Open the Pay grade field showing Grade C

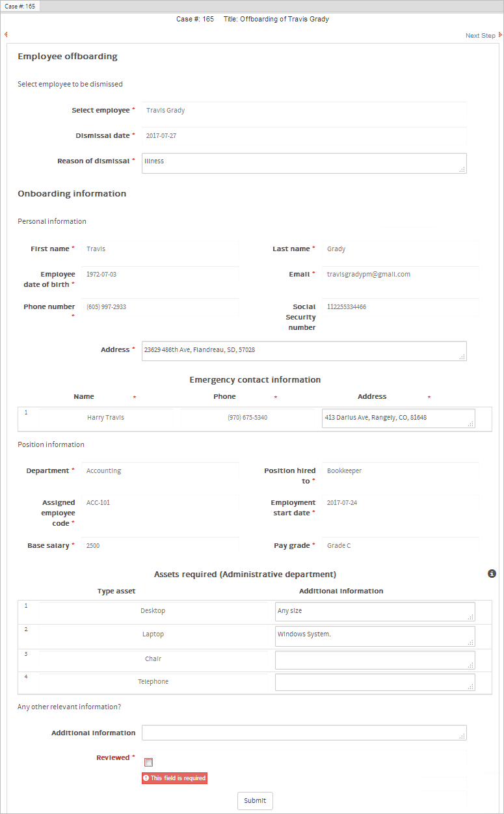401,546
